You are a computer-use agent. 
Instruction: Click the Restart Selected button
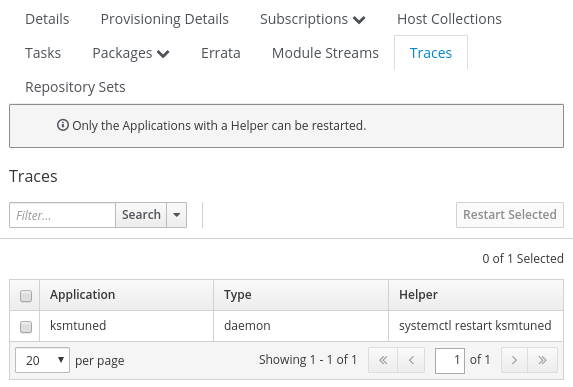point(510,215)
